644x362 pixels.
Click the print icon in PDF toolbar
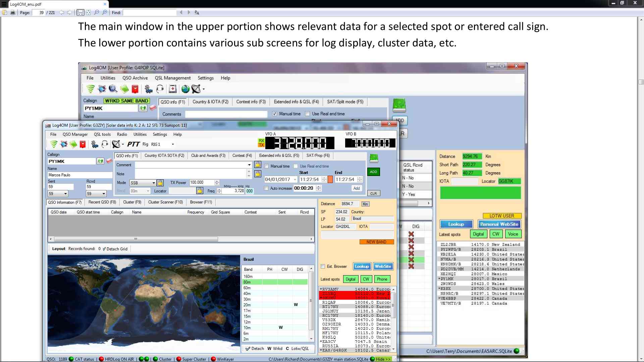(13, 12)
